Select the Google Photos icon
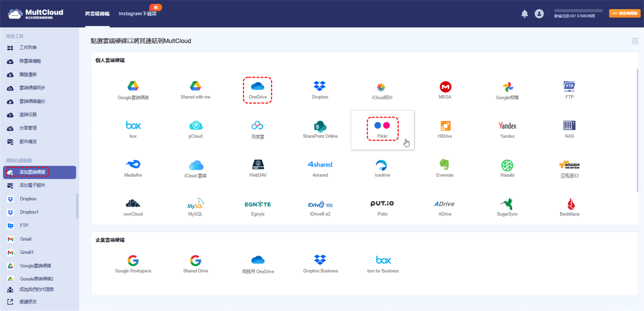 point(508,87)
